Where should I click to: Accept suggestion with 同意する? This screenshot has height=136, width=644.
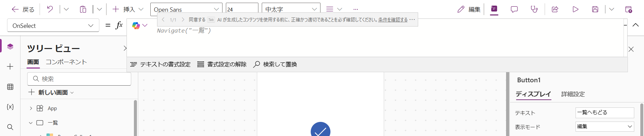pos(197,20)
